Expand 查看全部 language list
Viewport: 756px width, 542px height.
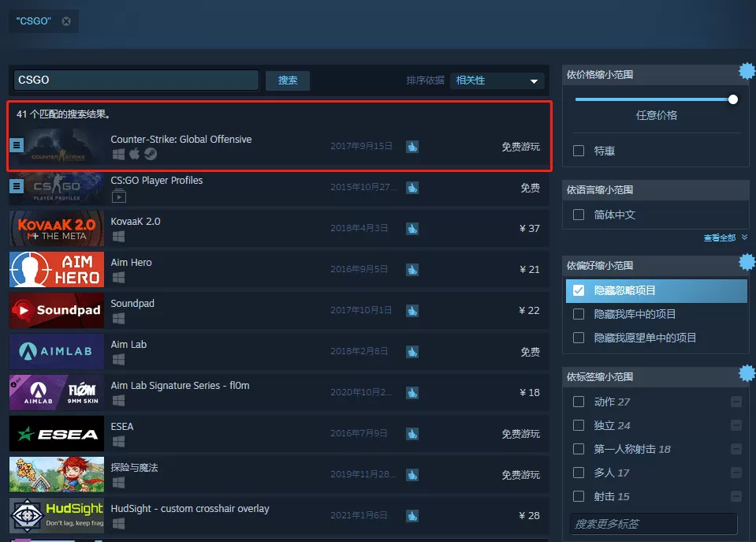click(x=725, y=237)
